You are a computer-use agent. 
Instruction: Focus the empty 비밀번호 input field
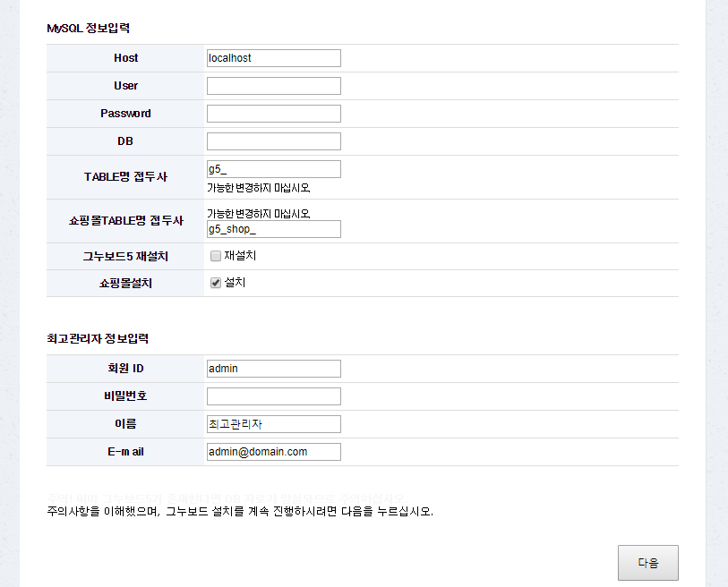(273, 396)
